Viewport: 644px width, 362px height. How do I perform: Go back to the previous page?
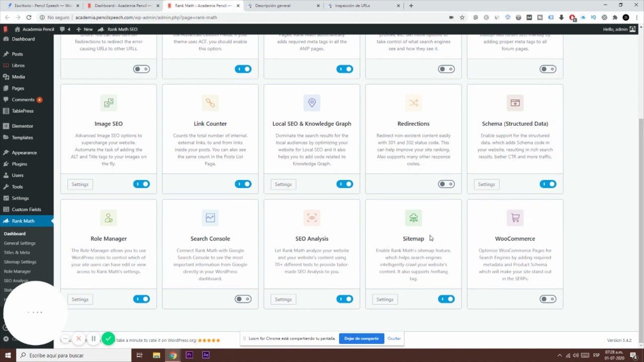pyautogui.click(x=8, y=17)
